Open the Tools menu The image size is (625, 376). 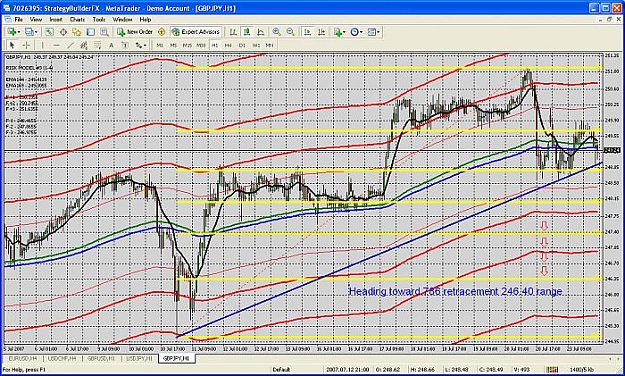[x=99, y=19]
